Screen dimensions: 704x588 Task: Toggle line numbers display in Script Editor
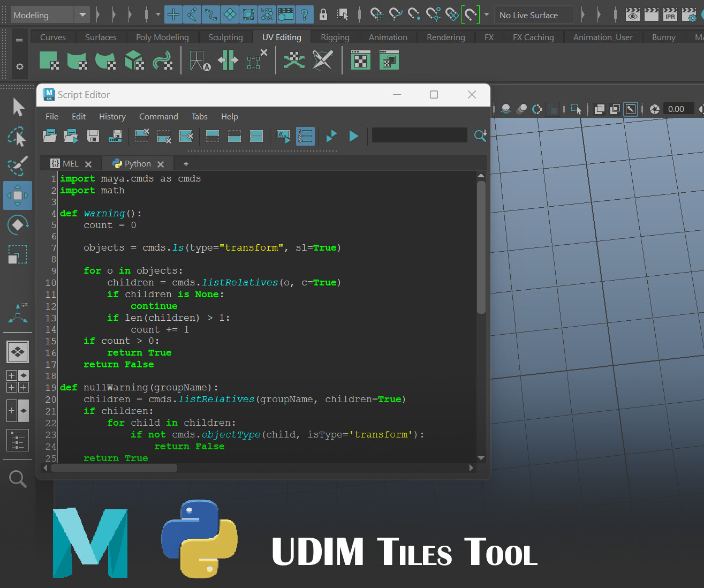(x=305, y=136)
